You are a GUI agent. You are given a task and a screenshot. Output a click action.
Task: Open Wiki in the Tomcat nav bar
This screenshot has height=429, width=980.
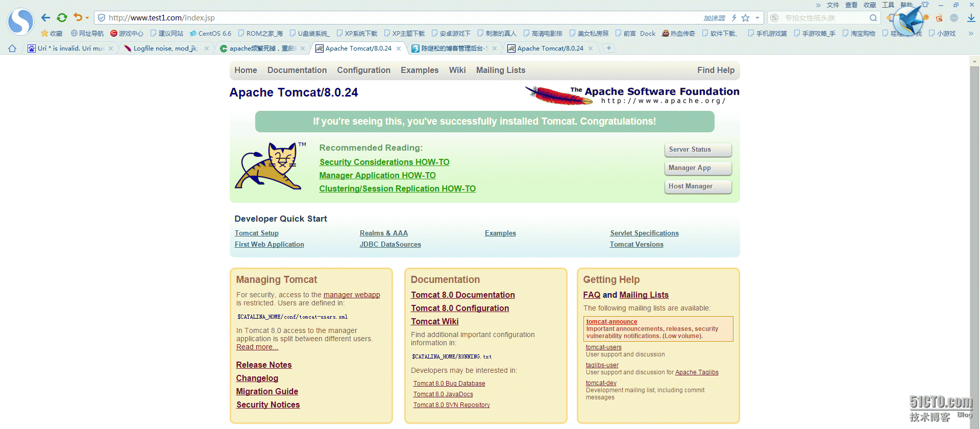[457, 70]
